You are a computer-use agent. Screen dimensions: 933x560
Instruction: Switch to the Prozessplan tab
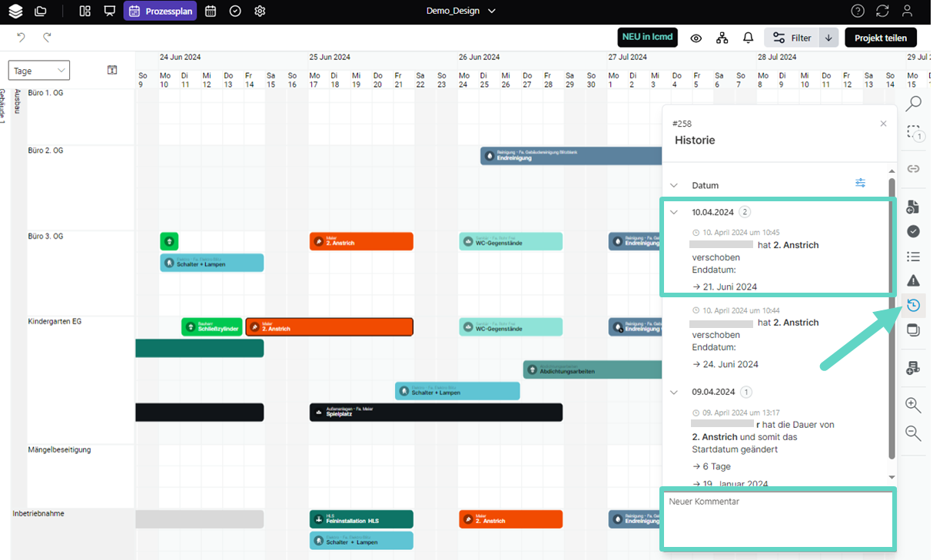tap(160, 11)
